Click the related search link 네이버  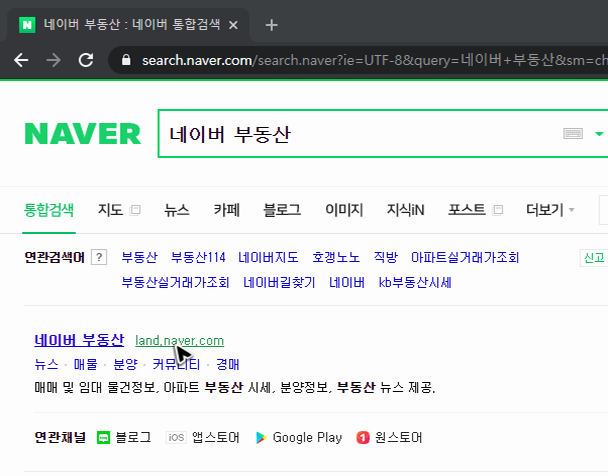(347, 282)
